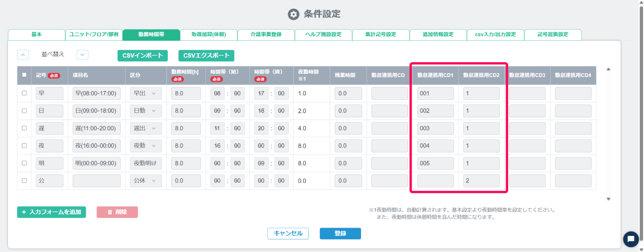Select the 勤務時間帯 tab
Image resolution: width=644 pixels, height=252 pixels.
coord(151,35)
